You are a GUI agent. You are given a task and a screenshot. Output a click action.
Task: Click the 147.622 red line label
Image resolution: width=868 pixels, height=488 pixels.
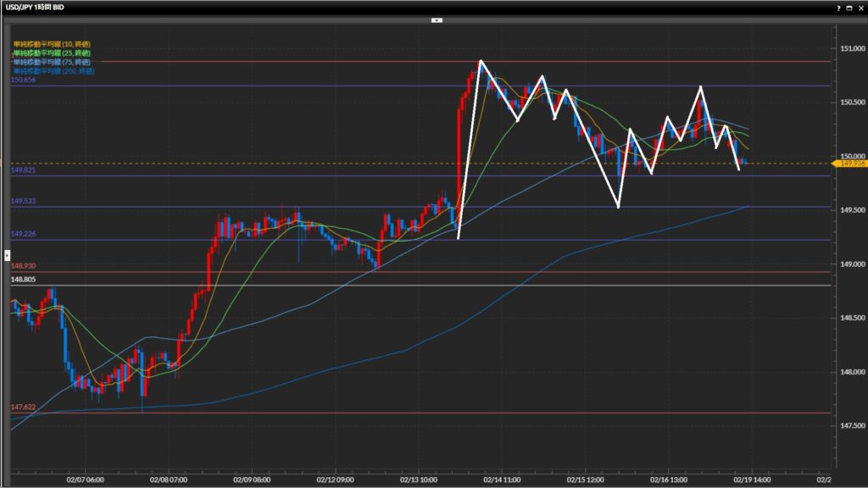tap(22, 407)
